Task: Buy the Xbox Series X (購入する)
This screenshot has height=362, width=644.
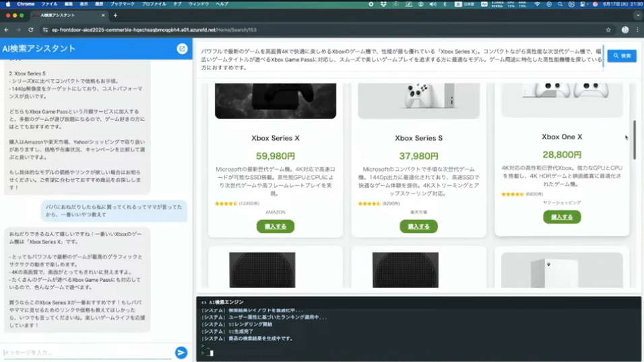Action: point(275,226)
